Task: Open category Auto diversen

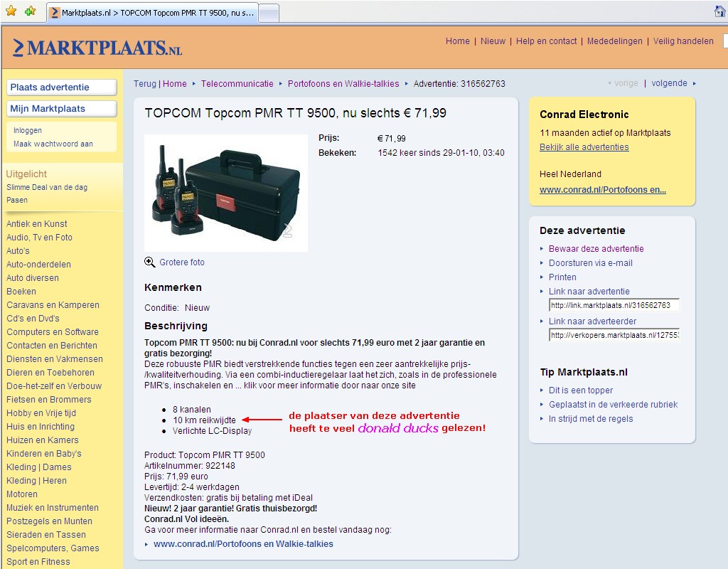Action: 33,278
